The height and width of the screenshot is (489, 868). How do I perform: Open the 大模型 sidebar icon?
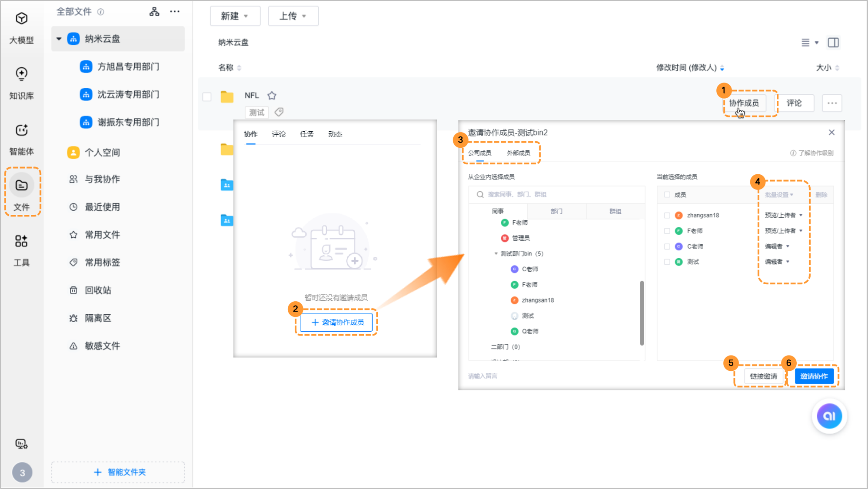[21, 19]
